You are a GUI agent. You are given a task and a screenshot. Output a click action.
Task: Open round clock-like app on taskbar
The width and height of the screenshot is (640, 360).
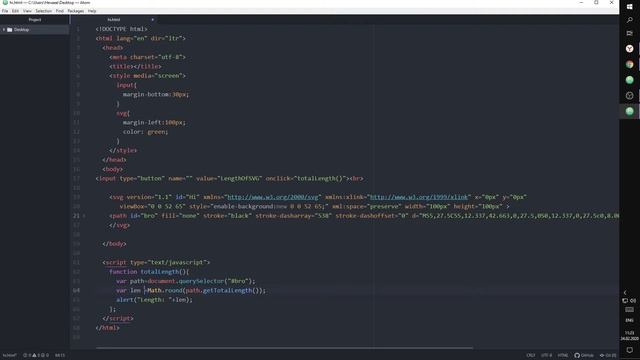tap(629, 96)
